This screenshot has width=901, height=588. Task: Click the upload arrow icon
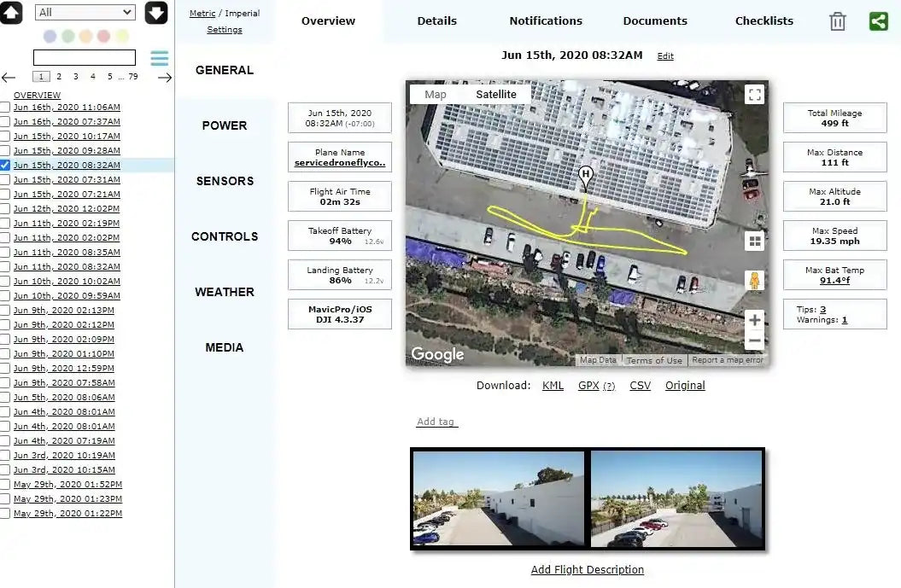tap(11, 13)
